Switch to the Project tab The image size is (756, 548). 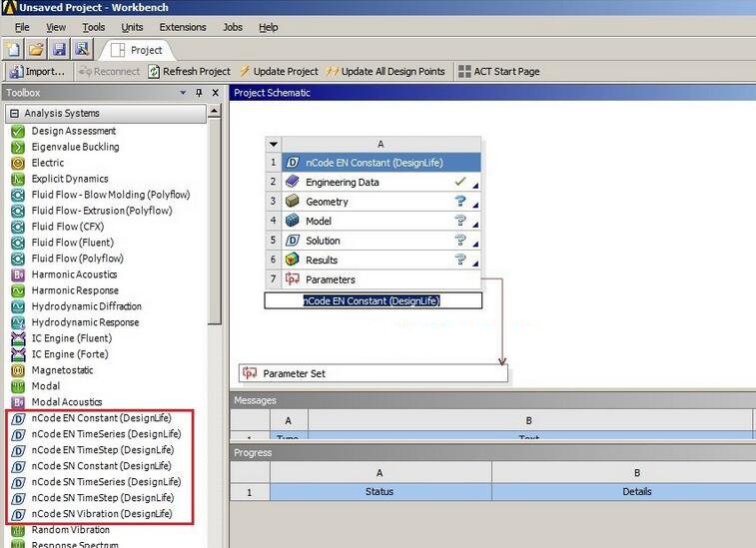137,50
